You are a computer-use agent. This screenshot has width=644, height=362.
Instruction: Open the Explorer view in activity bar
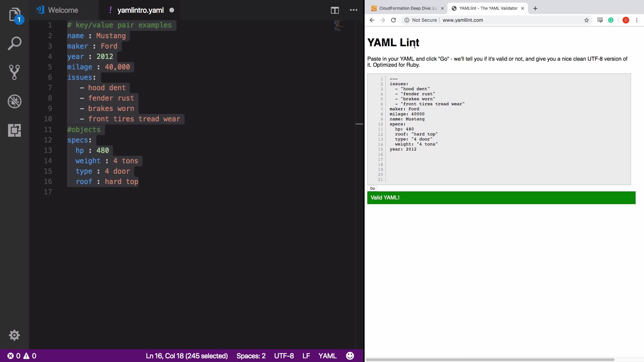tap(14, 15)
